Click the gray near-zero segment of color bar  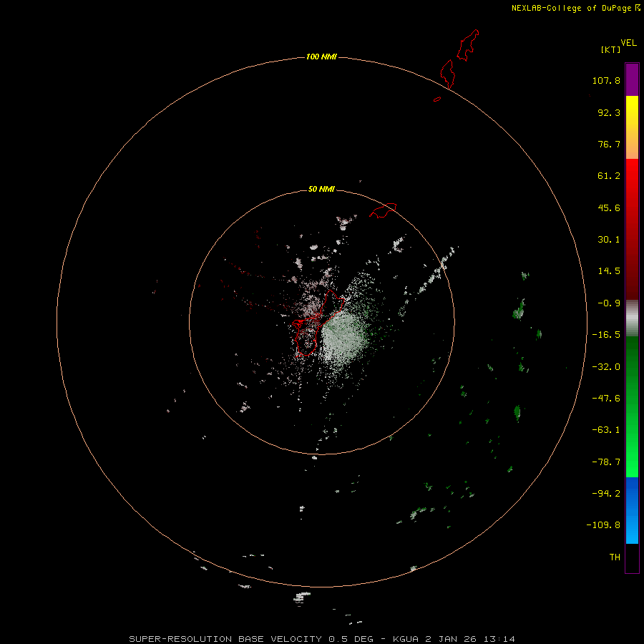(x=632, y=318)
